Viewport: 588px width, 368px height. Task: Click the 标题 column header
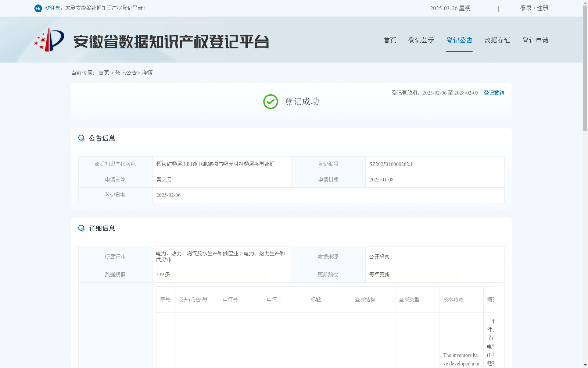329,300
